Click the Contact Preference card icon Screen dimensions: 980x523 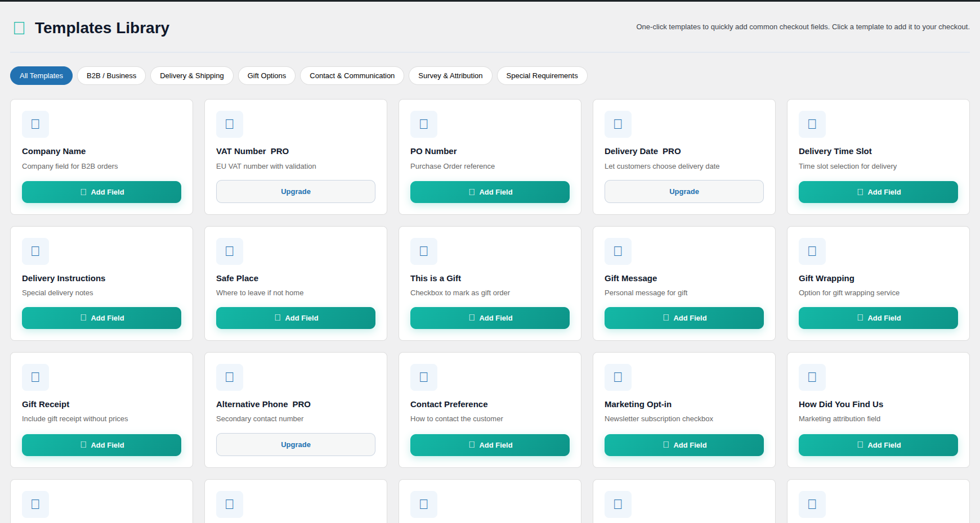tap(424, 377)
